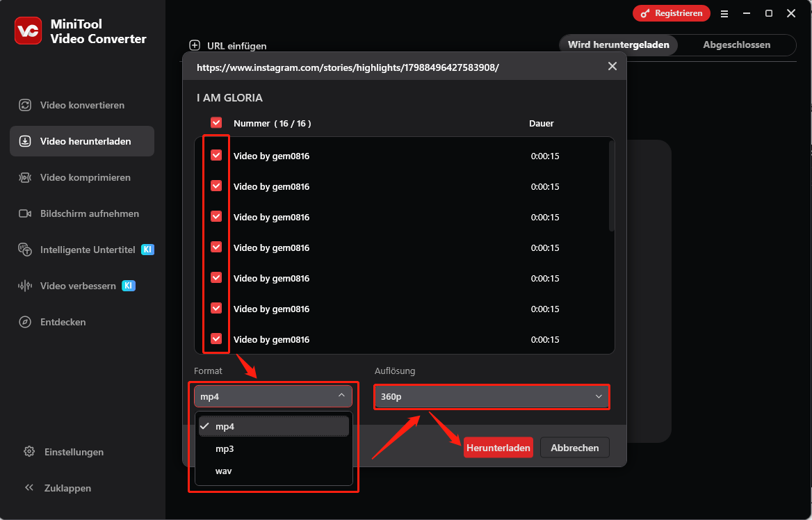Close the Instagram URL download dialog
Image resolution: width=812 pixels, height=520 pixels.
pos(612,66)
